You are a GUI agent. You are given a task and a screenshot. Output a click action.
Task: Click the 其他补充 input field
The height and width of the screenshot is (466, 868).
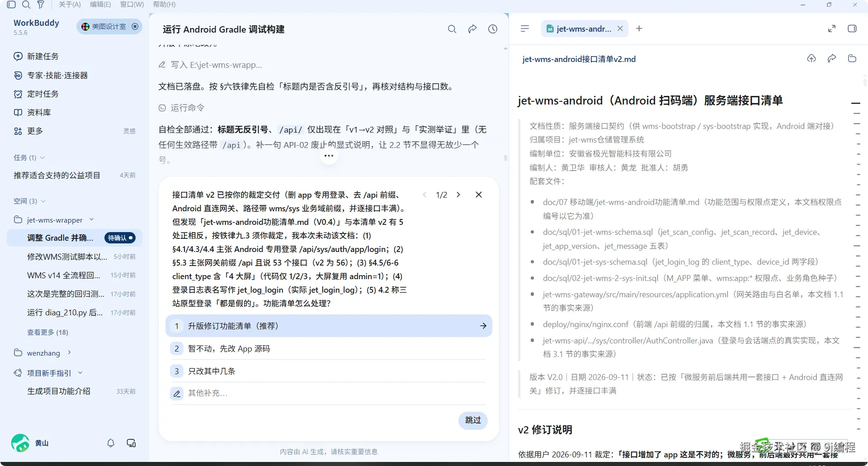pos(329,393)
